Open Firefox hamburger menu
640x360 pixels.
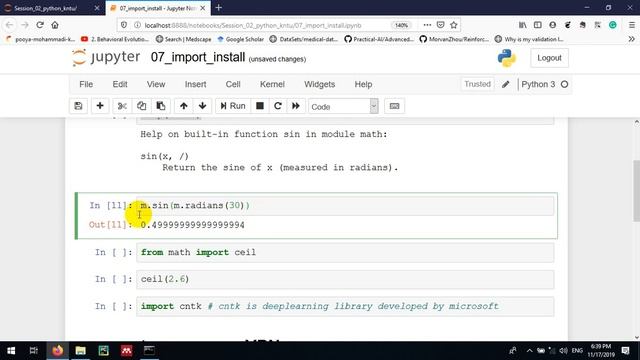click(x=631, y=25)
